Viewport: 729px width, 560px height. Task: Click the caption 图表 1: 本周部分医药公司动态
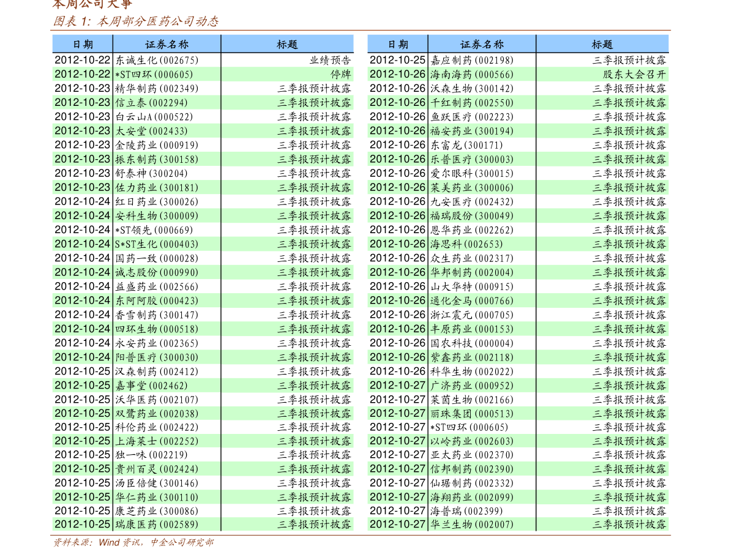click(136, 21)
